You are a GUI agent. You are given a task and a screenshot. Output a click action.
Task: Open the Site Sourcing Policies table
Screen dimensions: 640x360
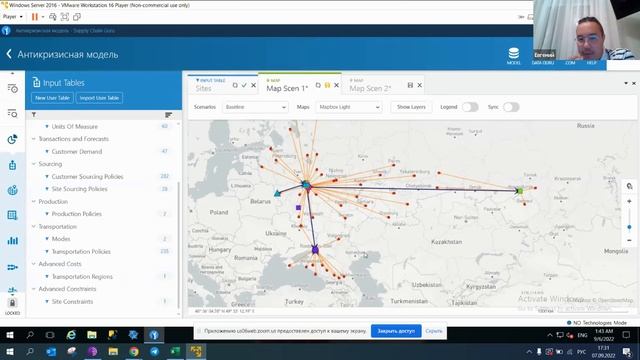pyautogui.click(x=79, y=189)
